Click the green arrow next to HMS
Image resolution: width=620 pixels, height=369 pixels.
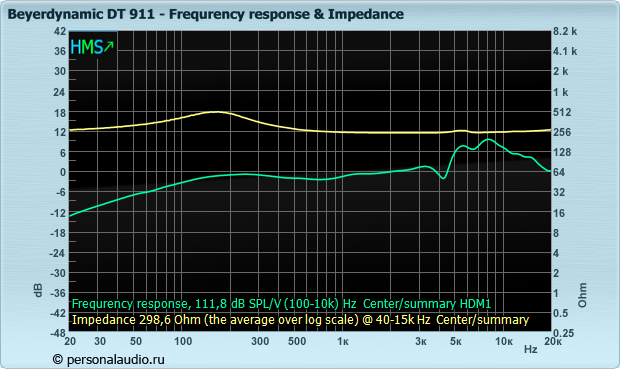click(x=109, y=47)
